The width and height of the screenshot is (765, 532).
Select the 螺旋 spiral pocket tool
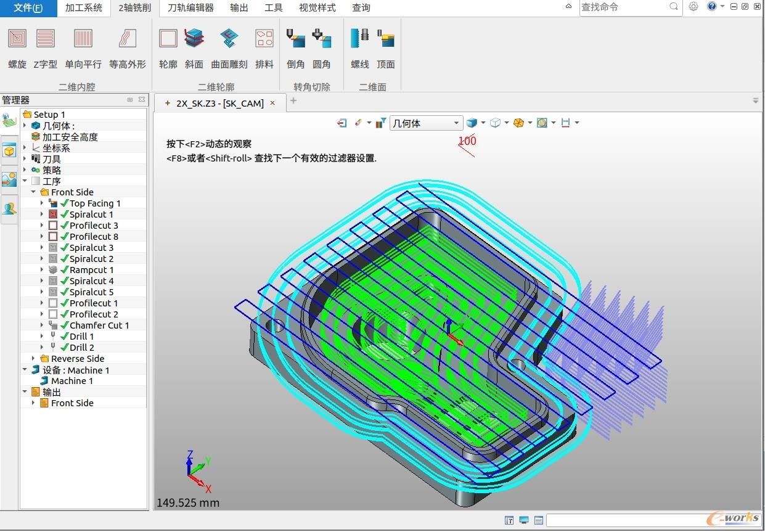pyautogui.click(x=17, y=49)
